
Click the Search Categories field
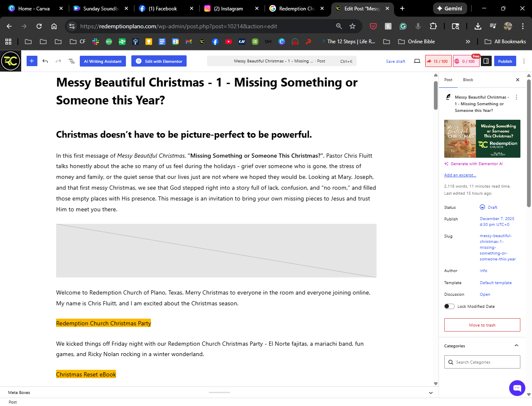(x=482, y=362)
